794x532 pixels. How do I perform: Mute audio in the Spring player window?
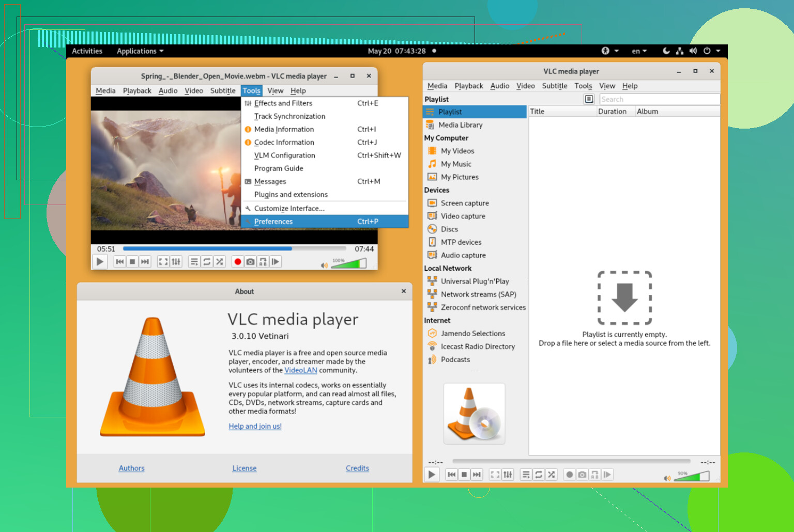click(x=324, y=265)
